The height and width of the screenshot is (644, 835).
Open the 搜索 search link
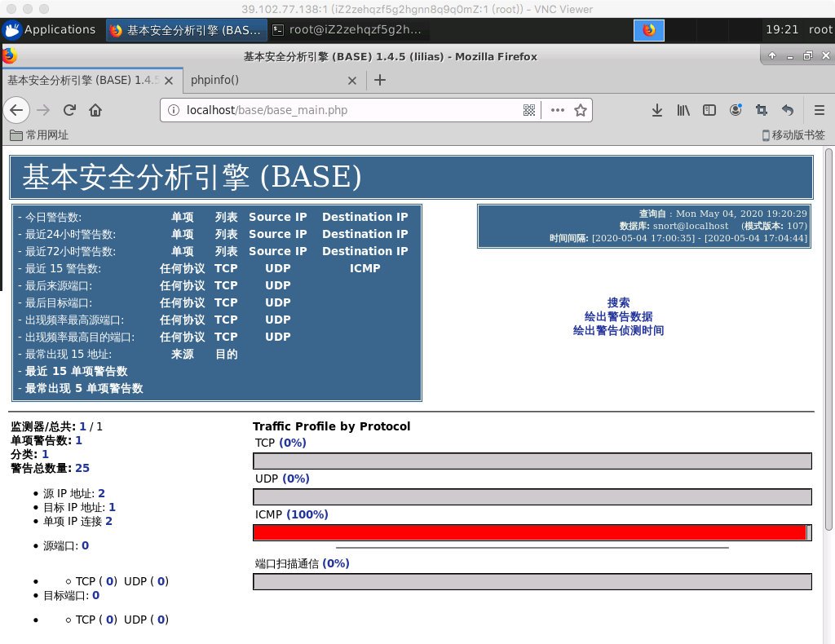pos(618,302)
